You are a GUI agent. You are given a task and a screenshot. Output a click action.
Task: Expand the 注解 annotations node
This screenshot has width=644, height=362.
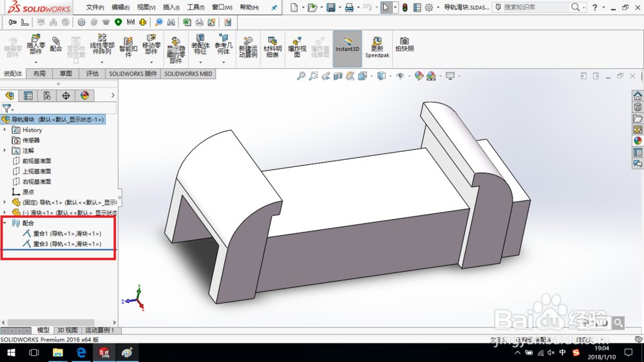(x=5, y=150)
